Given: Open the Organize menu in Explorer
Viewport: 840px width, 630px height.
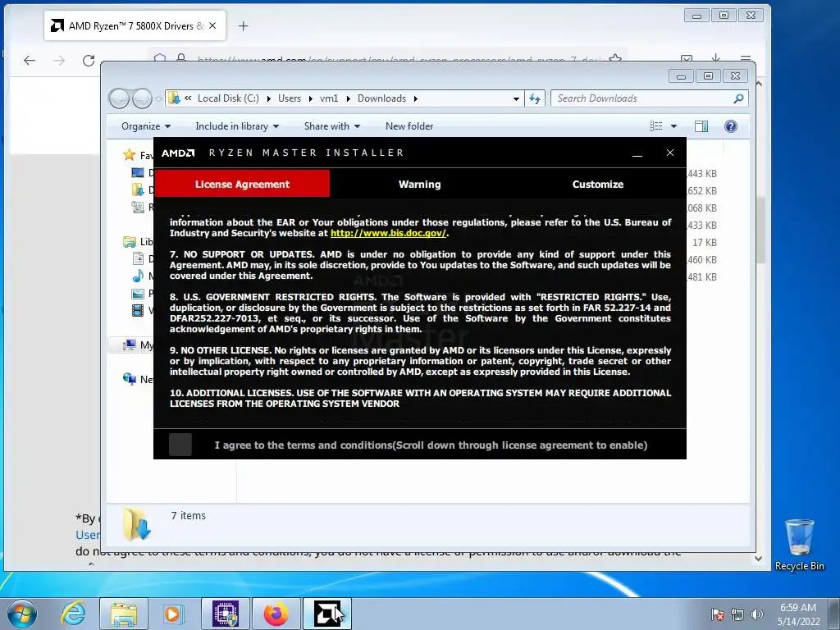Looking at the screenshot, I should [146, 126].
